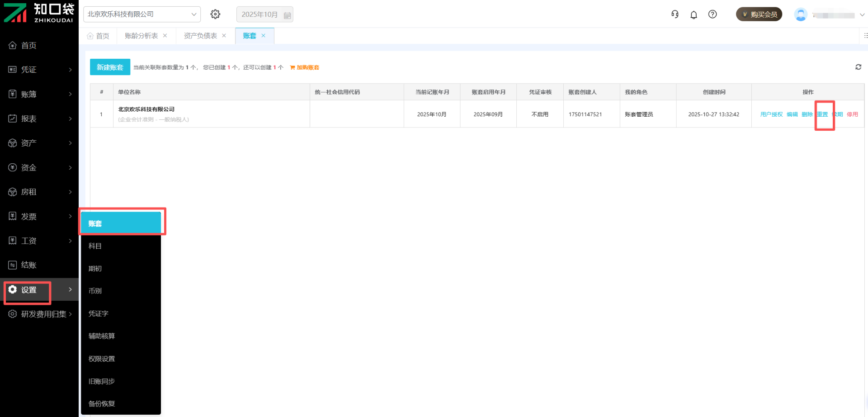Select 备份恢复 in the settings submenu
868x417 pixels.
102,403
